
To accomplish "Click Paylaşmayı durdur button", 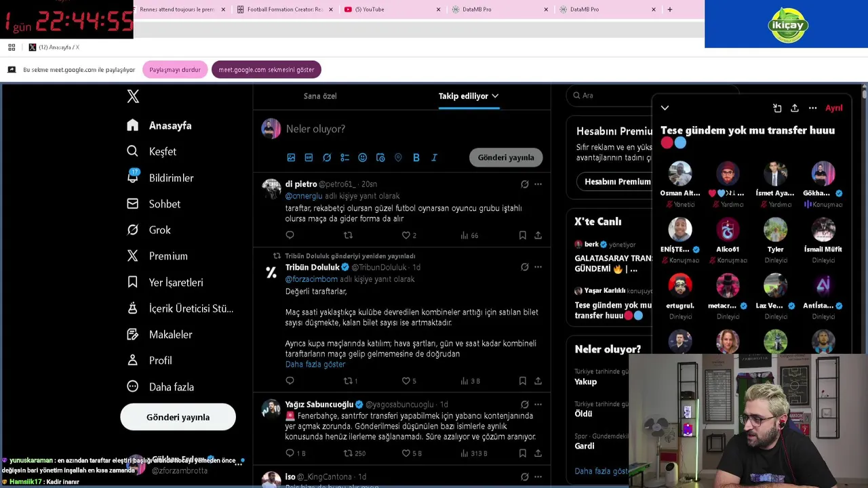I will pyautogui.click(x=175, y=70).
